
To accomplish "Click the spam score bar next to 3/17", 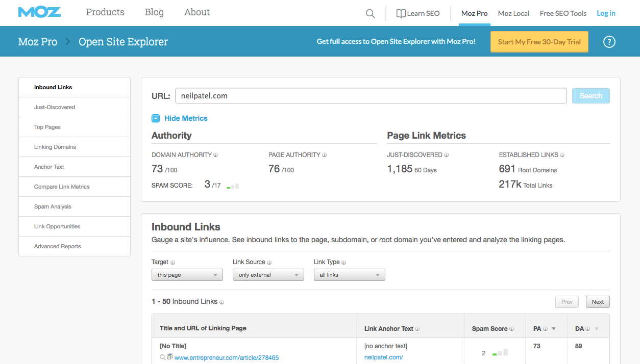I will tap(233, 186).
